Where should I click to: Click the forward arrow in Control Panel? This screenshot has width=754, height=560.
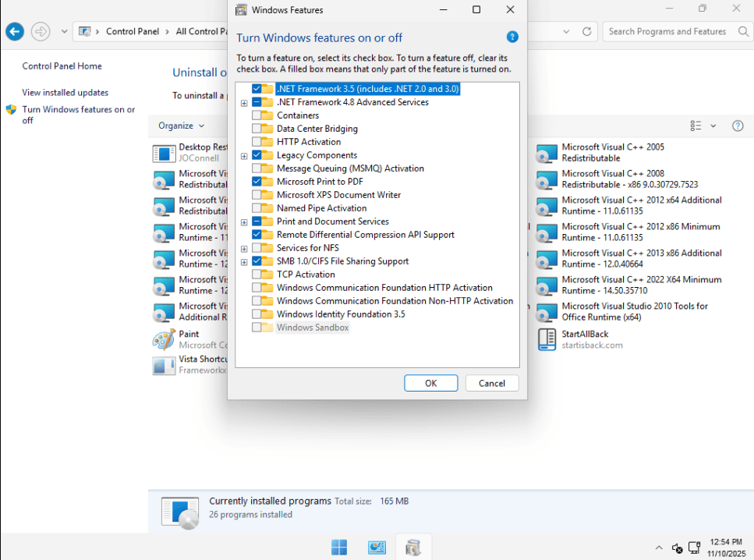41,32
